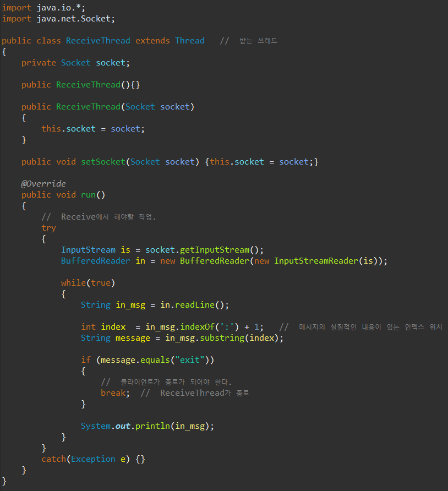This screenshot has width=448, height=491.
Task: Click the 'setSocket' method name
Action: click(103, 162)
